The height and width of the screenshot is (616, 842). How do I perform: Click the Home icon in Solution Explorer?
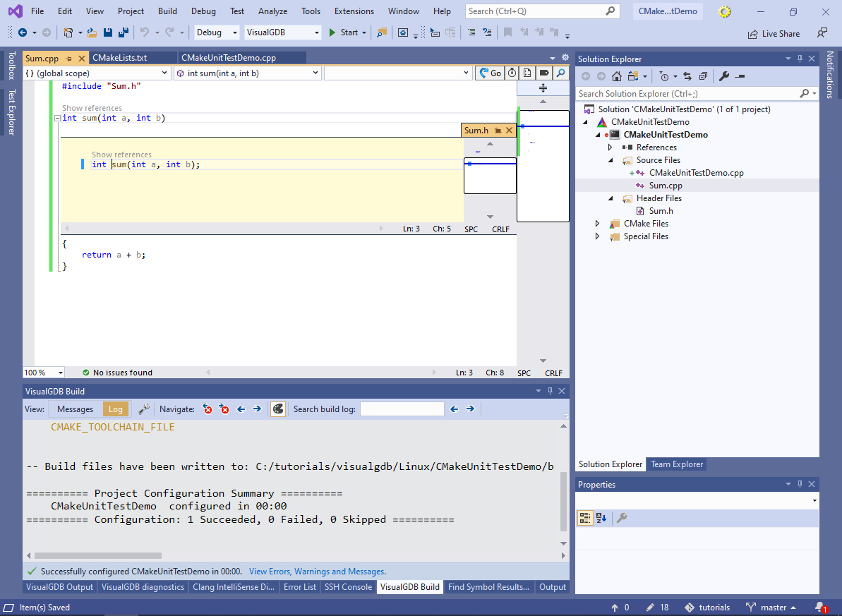click(x=616, y=76)
